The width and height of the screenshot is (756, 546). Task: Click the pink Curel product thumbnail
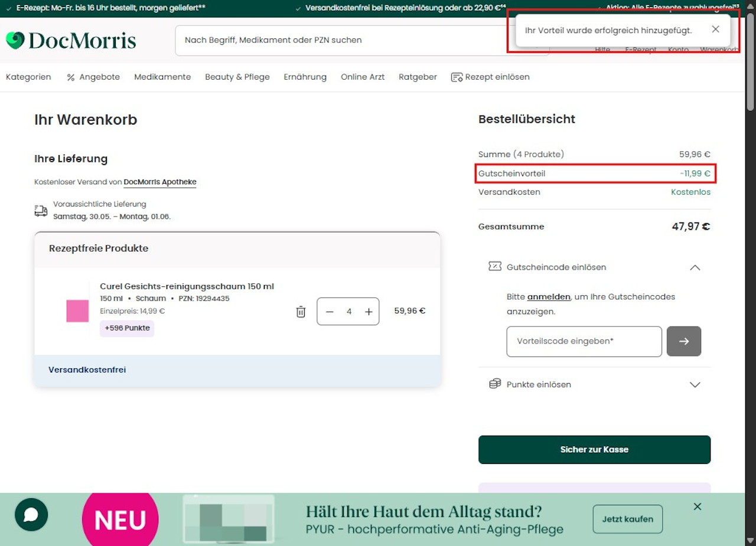click(x=77, y=311)
